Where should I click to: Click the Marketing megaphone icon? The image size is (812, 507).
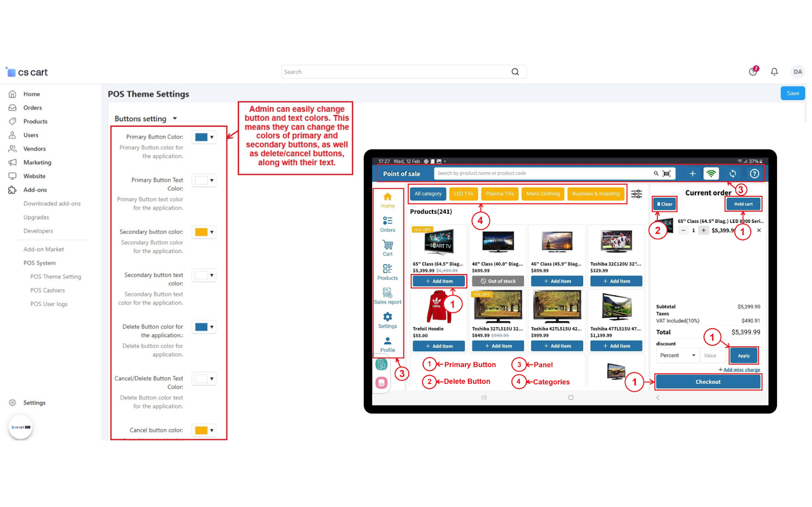click(x=12, y=162)
